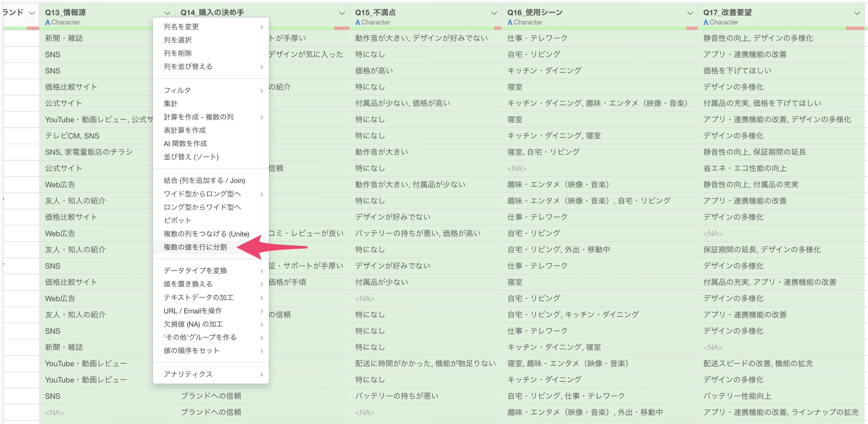Click the Character type icon under Q17_改善要望
The height and width of the screenshot is (424, 868).
coord(706,22)
